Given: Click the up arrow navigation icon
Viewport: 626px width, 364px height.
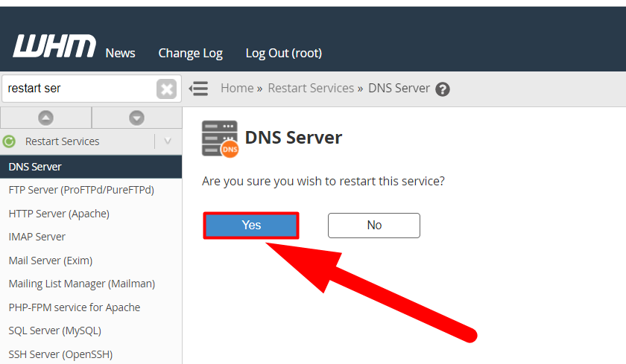Looking at the screenshot, I should (x=46, y=118).
